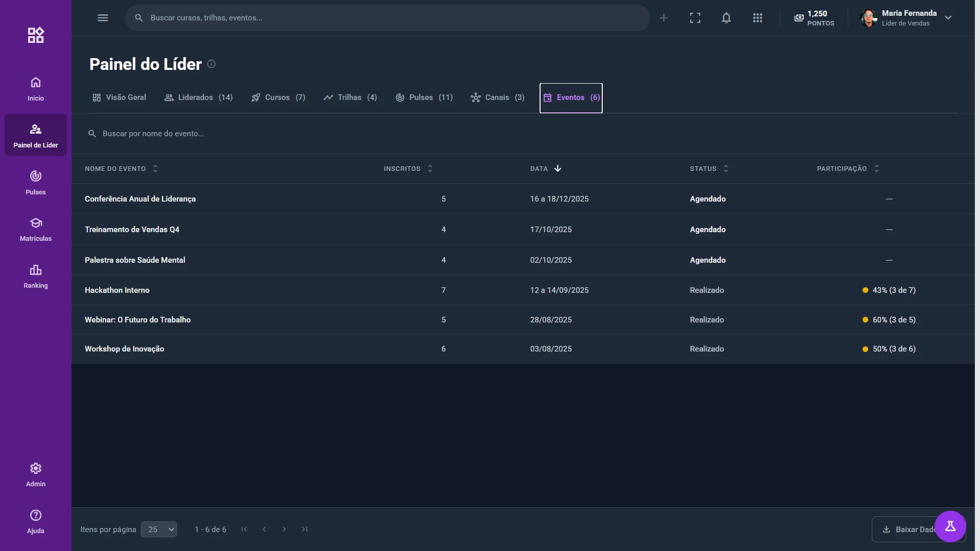The height and width of the screenshot is (551, 980).
Task: Toggle the hamburger menu
Action: (103, 18)
